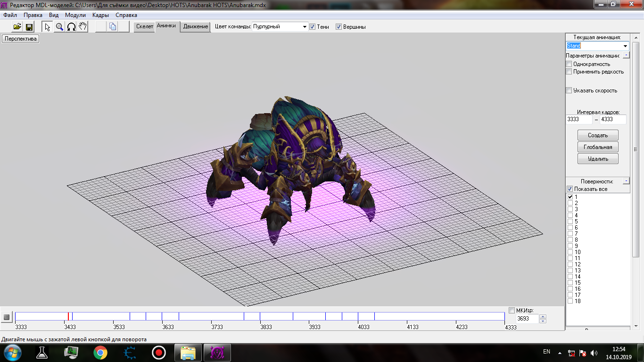This screenshot has height=362, width=644.
Task: Show hidden system tray icons
Action: 560,353
